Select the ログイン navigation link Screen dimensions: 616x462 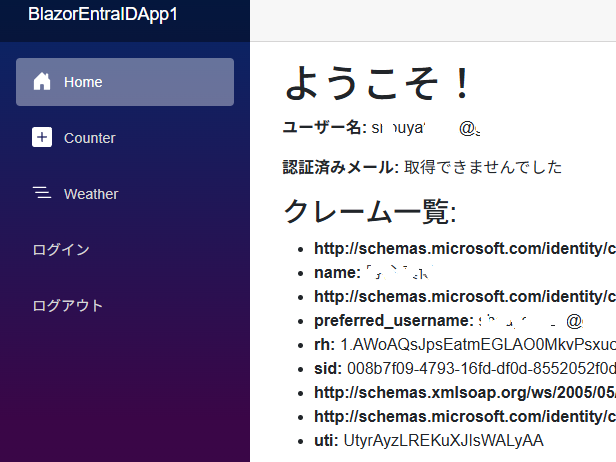coord(61,250)
